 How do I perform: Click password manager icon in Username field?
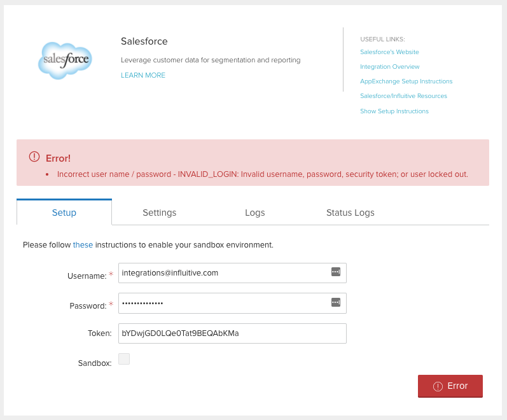[336, 272]
